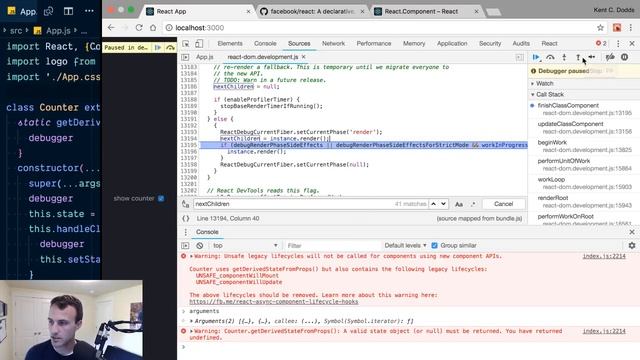Select the inspect element picker icon
This screenshot has height=360, width=640.
(186, 44)
